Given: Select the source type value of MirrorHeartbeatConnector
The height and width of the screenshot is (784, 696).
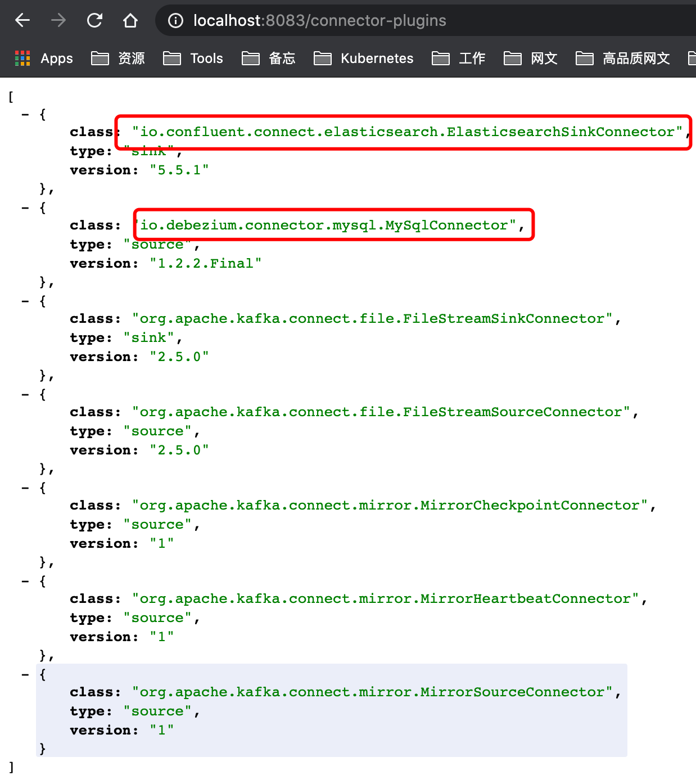Looking at the screenshot, I should 158,617.
